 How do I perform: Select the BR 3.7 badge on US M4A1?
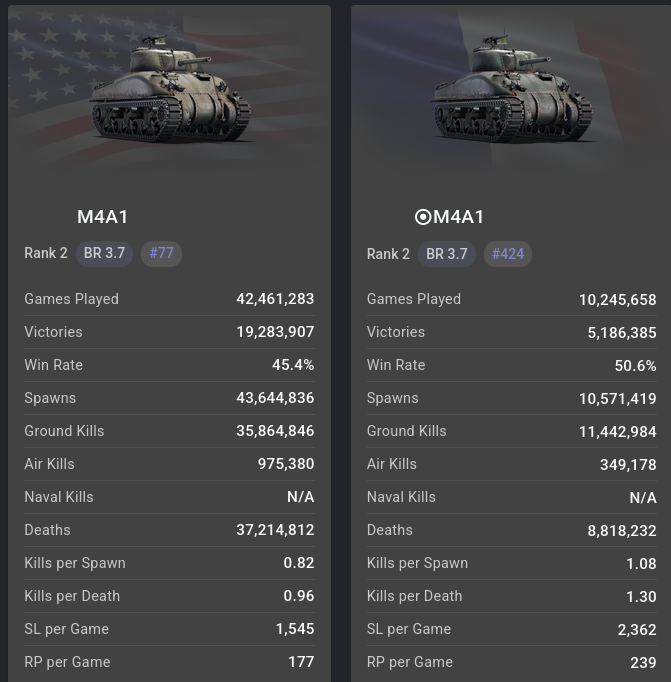point(104,253)
